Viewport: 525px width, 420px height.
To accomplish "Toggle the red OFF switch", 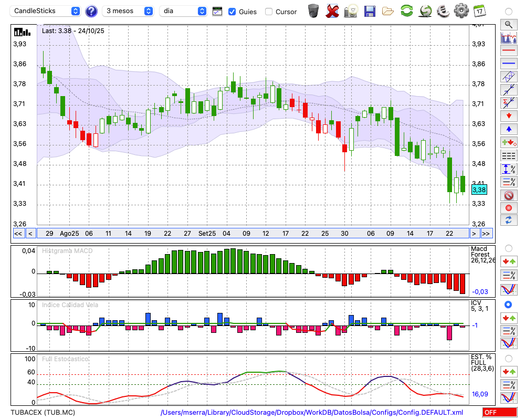I will pos(500,412).
